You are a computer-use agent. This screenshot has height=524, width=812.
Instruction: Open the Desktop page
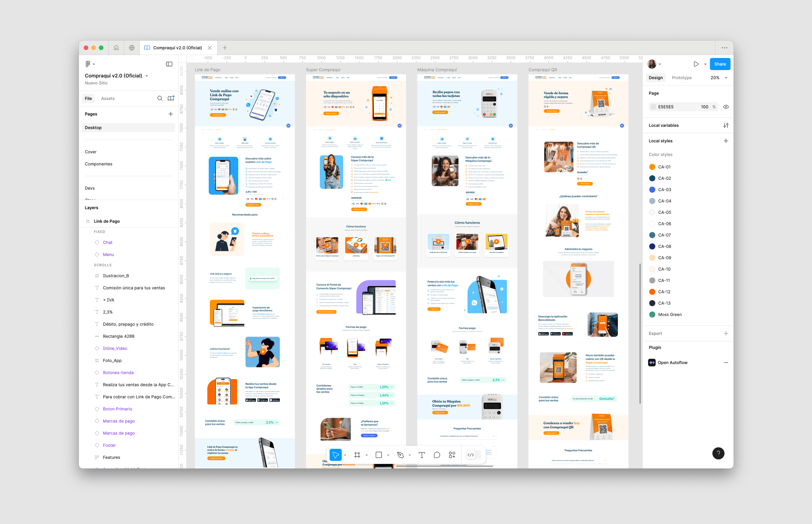(x=129, y=128)
